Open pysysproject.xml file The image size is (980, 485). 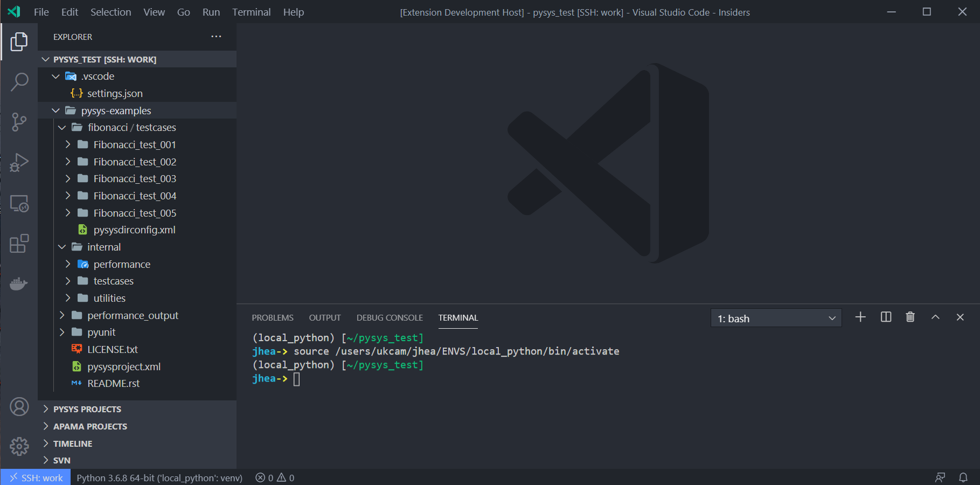pyautogui.click(x=137, y=366)
